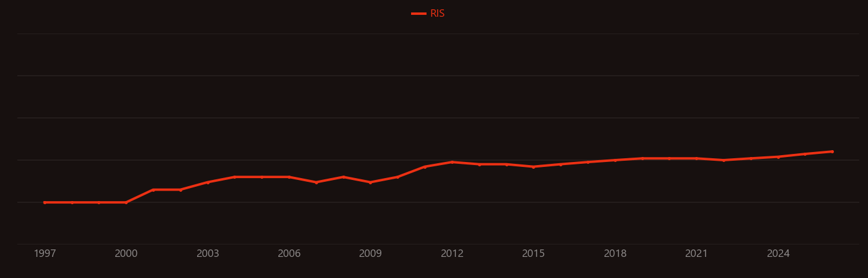
Task: Click RIS data point above 2009
Action: (370, 182)
